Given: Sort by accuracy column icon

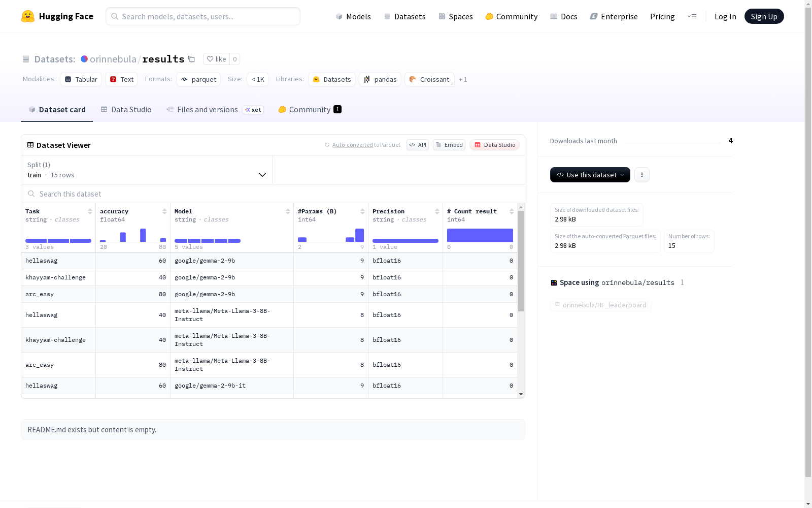Looking at the screenshot, I should point(164,211).
